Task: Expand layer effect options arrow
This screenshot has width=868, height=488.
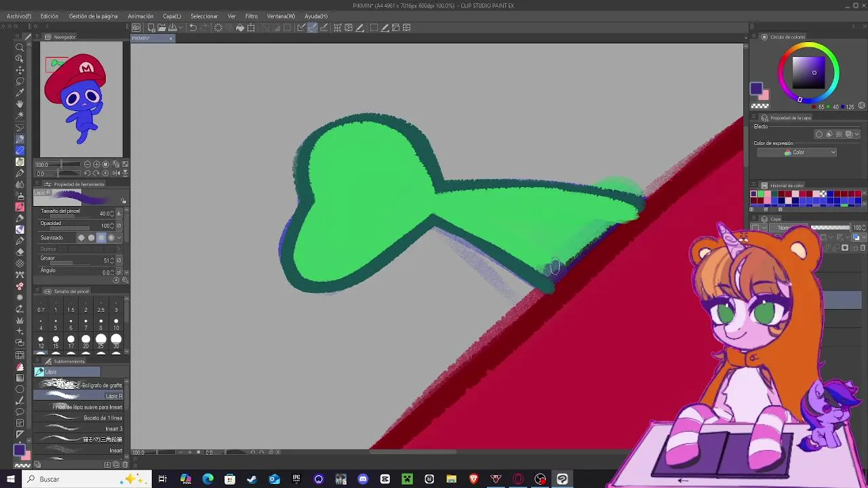Action: point(857,134)
